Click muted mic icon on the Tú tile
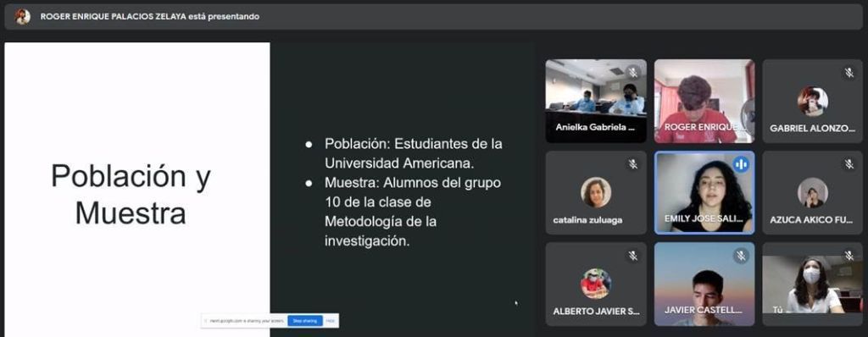Image resolution: width=868 pixels, height=337 pixels. point(849,255)
